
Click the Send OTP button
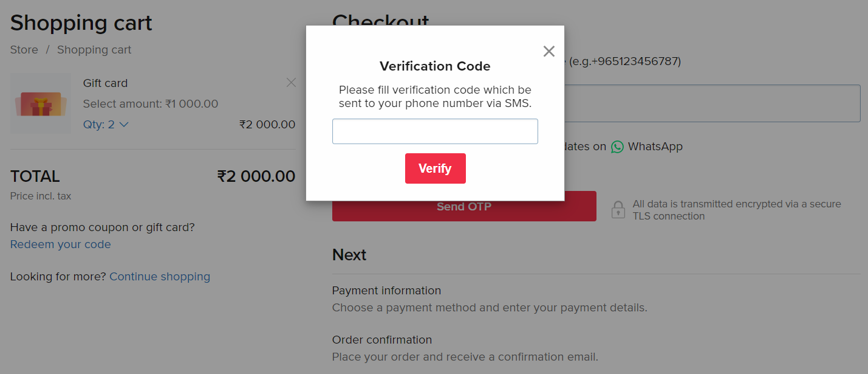tap(464, 207)
